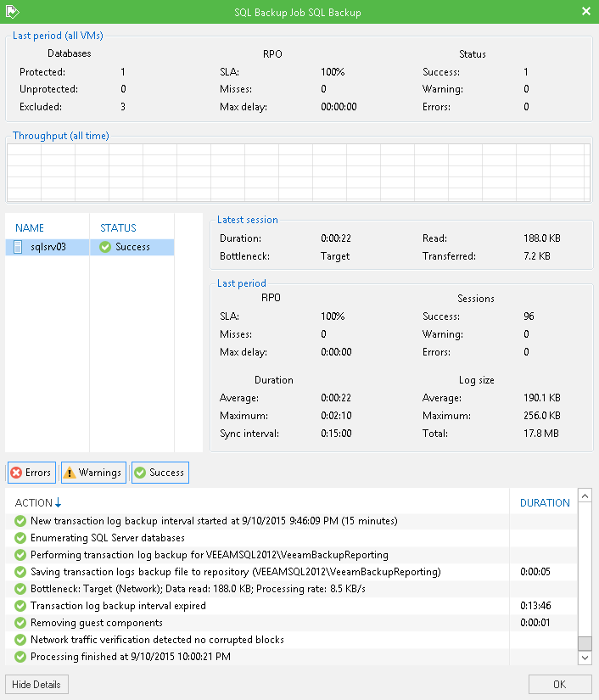Select 'Bottleneck: Target (Network)' log entry

291,589
